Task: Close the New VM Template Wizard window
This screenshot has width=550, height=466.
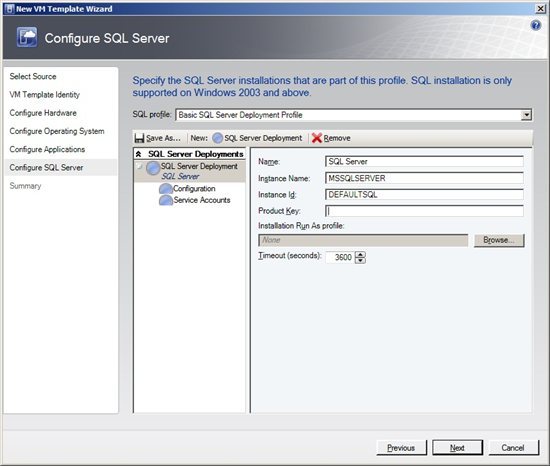Action: (541, 9)
